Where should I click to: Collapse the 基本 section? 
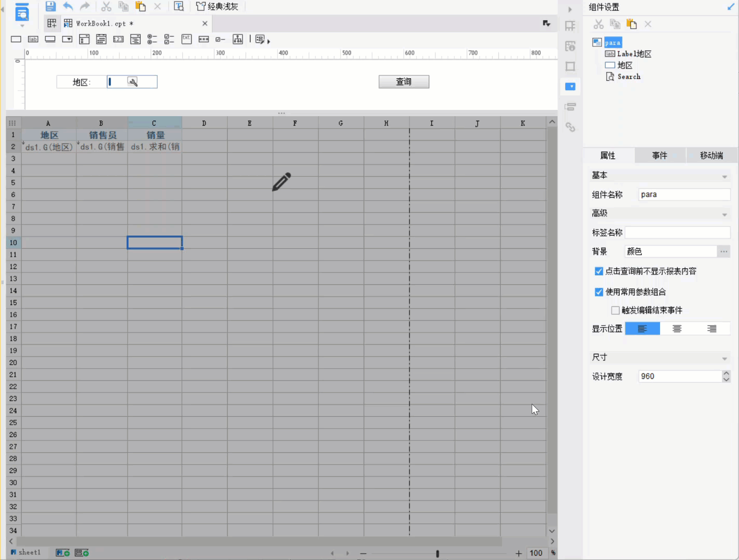coord(724,177)
